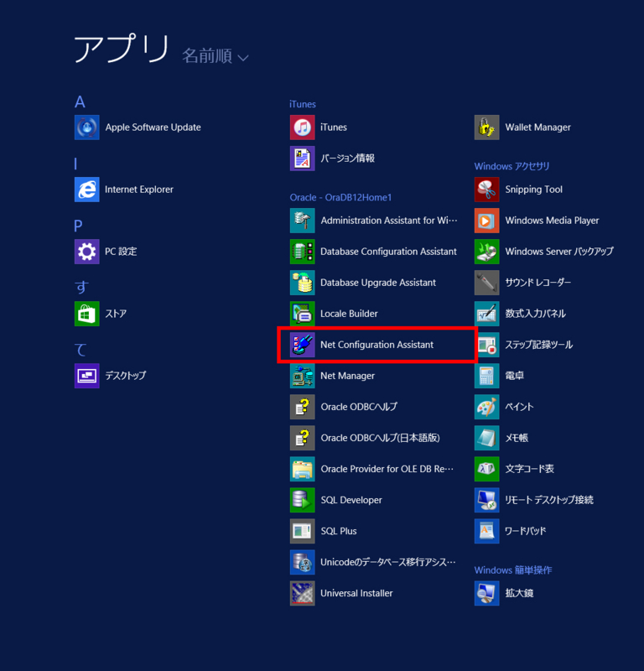Open the PC 設定 gear icon
644x671 pixels.
tap(87, 251)
